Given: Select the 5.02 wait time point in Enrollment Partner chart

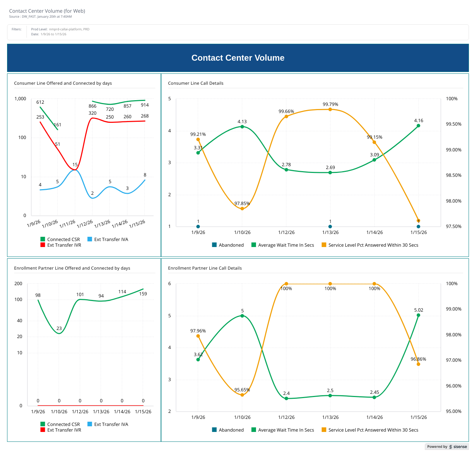Looking at the screenshot, I should coord(418,315).
